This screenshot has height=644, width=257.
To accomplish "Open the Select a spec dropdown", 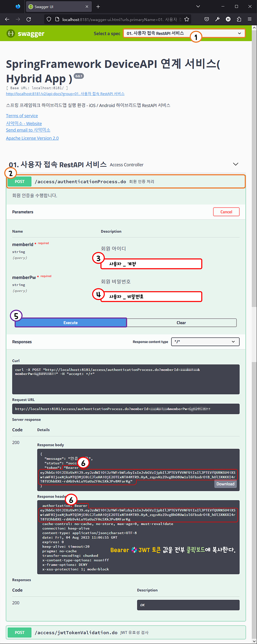I will (x=184, y=33).
